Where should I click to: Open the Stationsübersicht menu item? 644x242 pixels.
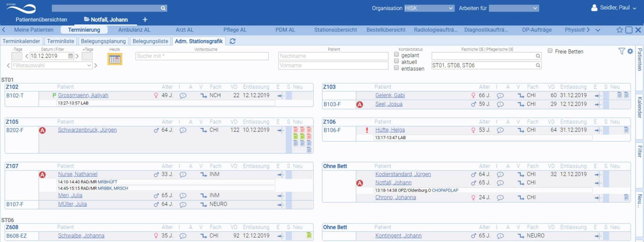pyautogui.click(x=336, y=30)
